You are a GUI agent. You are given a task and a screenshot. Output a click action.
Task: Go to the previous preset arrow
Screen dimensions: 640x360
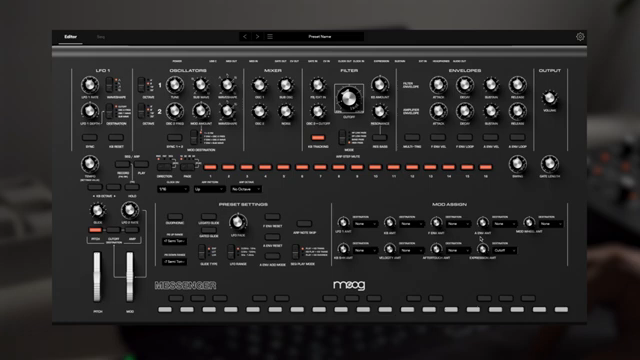coord(245,37)
